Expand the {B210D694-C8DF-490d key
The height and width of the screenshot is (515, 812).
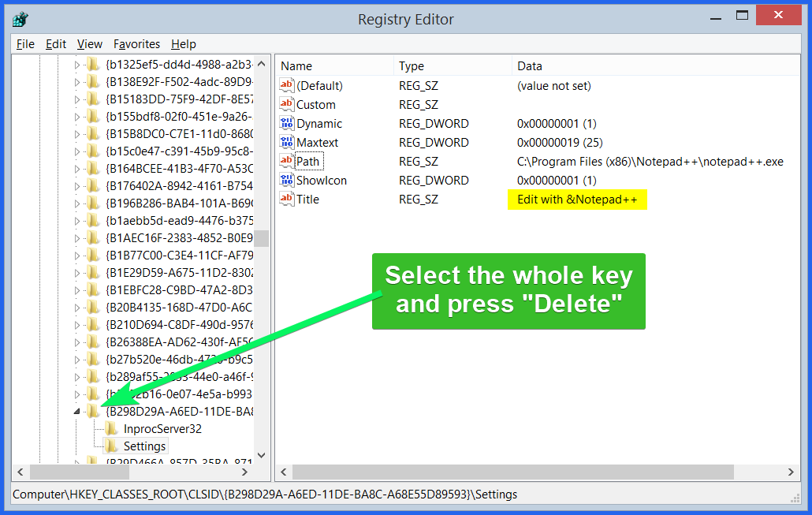(76, 324)
